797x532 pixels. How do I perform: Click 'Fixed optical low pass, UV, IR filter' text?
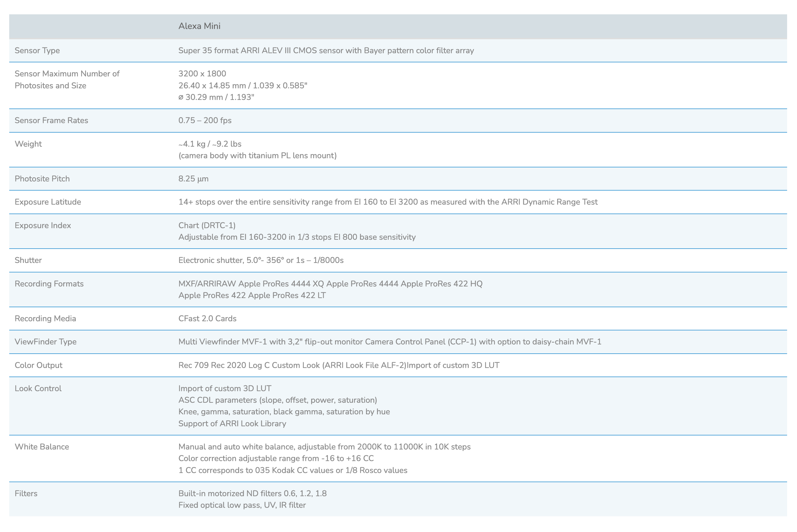tap(242, 505)
